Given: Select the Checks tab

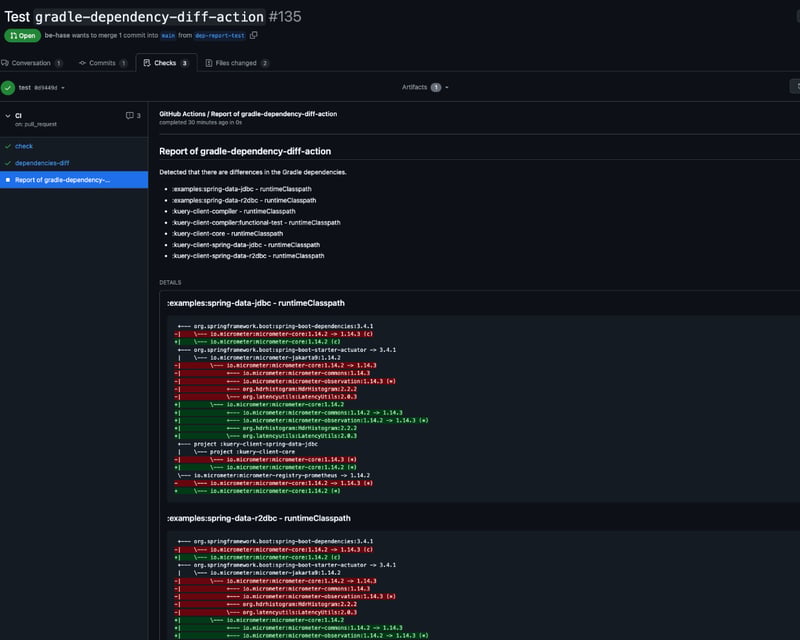Looking at the screenshot, I should coord(166,63).
